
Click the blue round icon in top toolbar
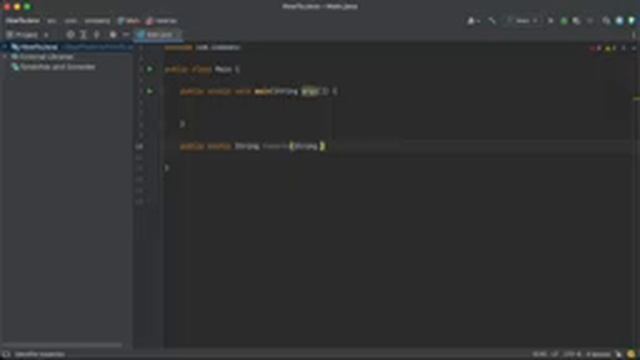point(619,20)
